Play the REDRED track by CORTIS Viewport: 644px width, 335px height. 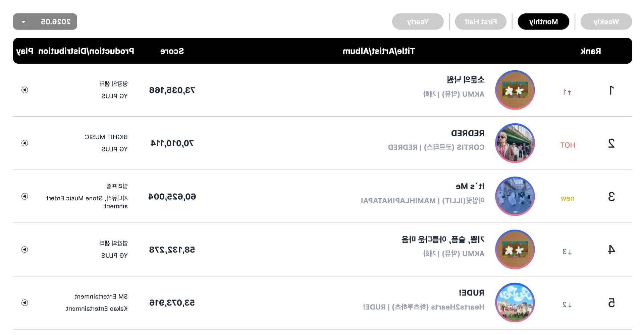click(24, 143)
